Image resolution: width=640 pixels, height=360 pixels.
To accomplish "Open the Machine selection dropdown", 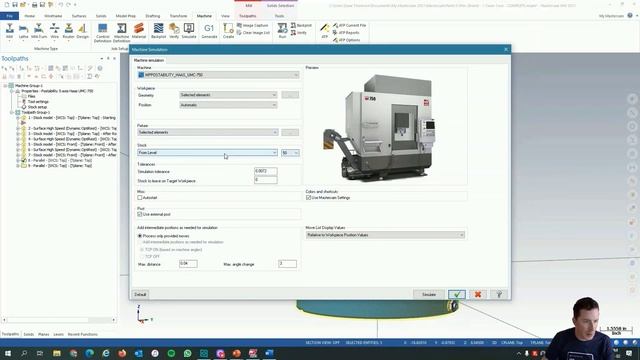I will point(218,75).
